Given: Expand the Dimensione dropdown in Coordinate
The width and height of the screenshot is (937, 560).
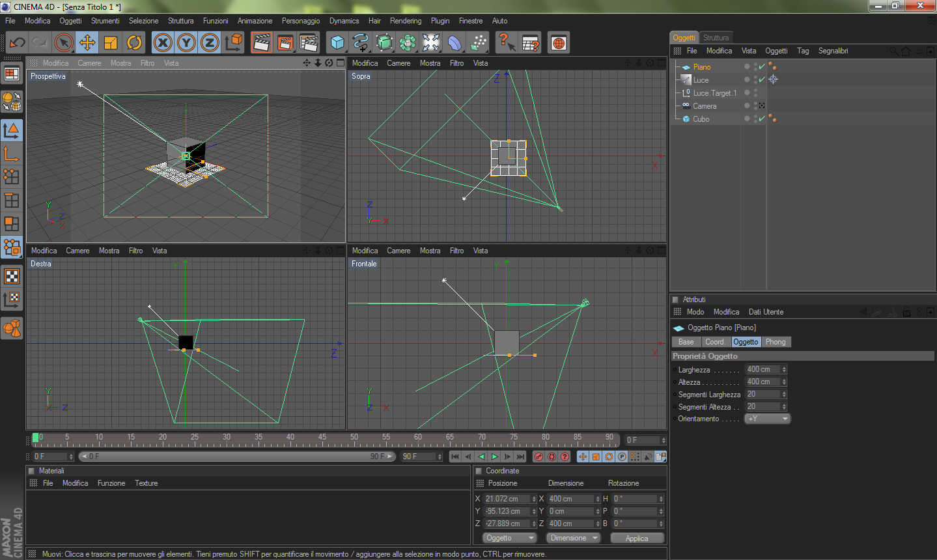Looking at the screenshot, I should point(573,538).
